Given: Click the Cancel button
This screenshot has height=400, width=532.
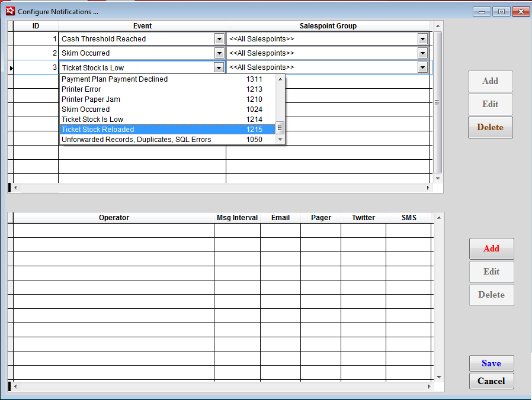Looking at the screenshot, I should [491, 381].
